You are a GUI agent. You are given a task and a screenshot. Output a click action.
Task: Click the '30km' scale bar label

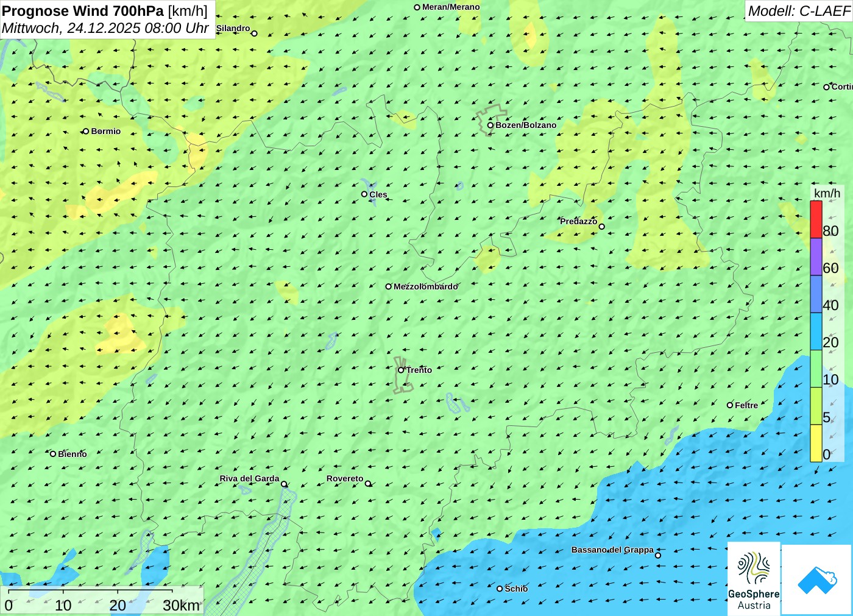181,606
